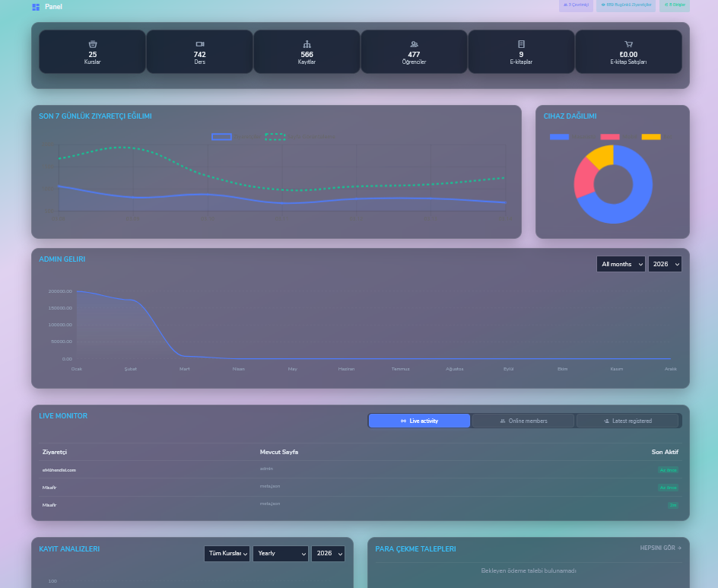Click the yellow segment of device donut chart
The image size is (718, 588).
[x=602, y=156]
